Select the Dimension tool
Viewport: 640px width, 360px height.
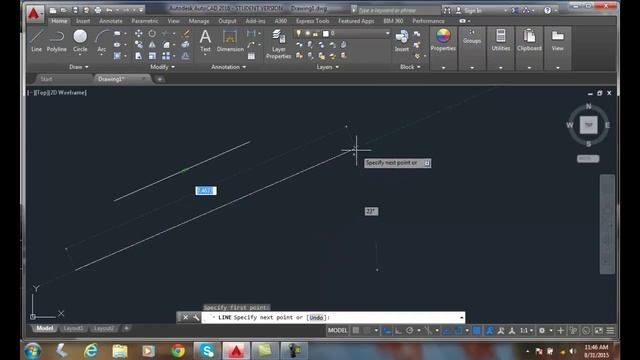click(x=230, y=41)
